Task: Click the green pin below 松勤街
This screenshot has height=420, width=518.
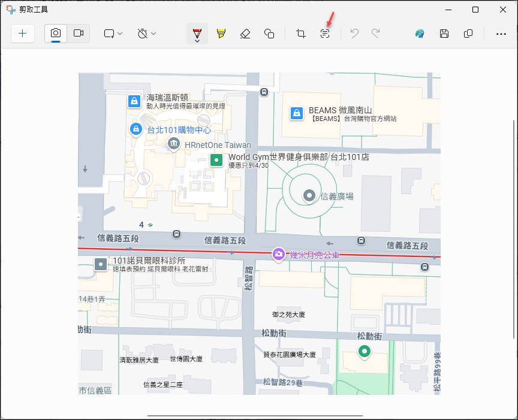Action: [x=365, y=352]
